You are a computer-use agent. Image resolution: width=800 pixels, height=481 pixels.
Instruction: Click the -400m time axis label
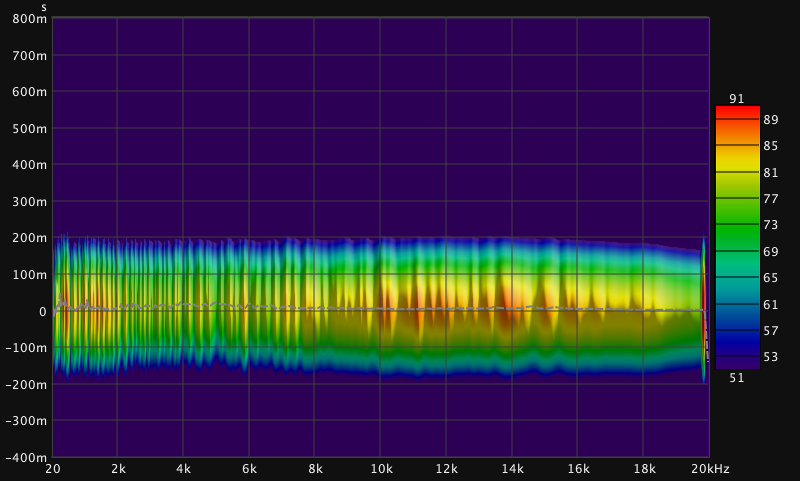click(x=26, y=457)
